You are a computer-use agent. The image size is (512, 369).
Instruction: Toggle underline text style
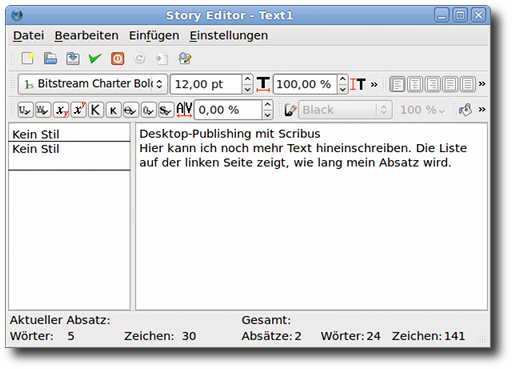pyautogui.click(x=25, y=110)
